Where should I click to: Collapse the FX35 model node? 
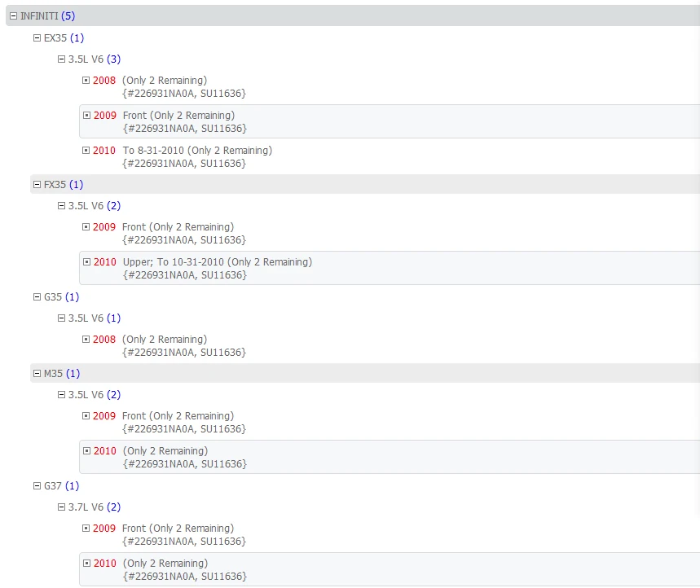click(x=37, y=185)
